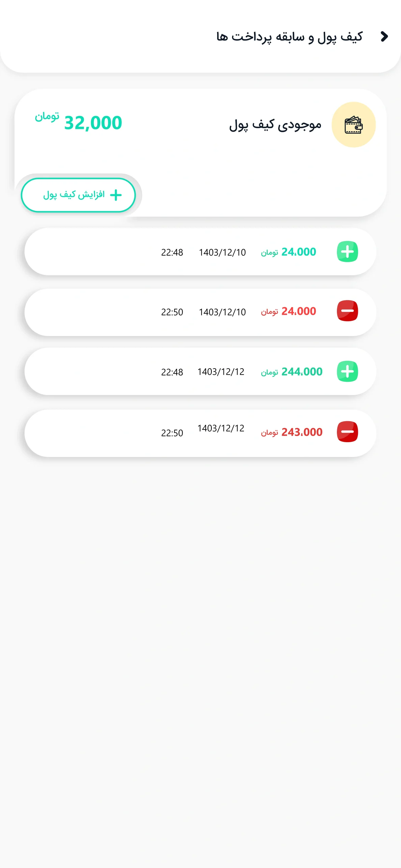
Task: Select the 32,000 wallet balance amount
Action: tap(93, 123)
